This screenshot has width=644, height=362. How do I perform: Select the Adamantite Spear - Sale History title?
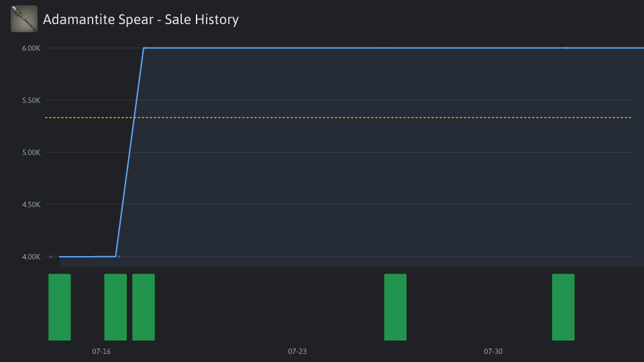coord(141,19)
